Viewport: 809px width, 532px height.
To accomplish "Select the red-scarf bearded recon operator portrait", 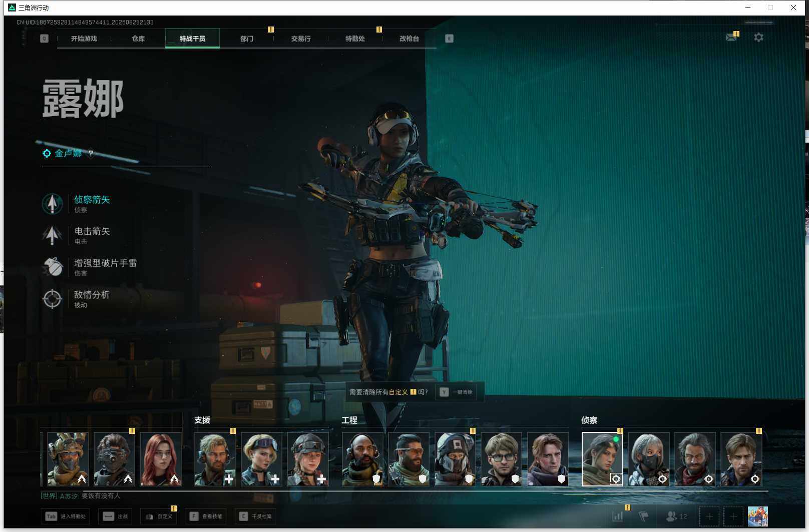I will [x=695, y=459].
